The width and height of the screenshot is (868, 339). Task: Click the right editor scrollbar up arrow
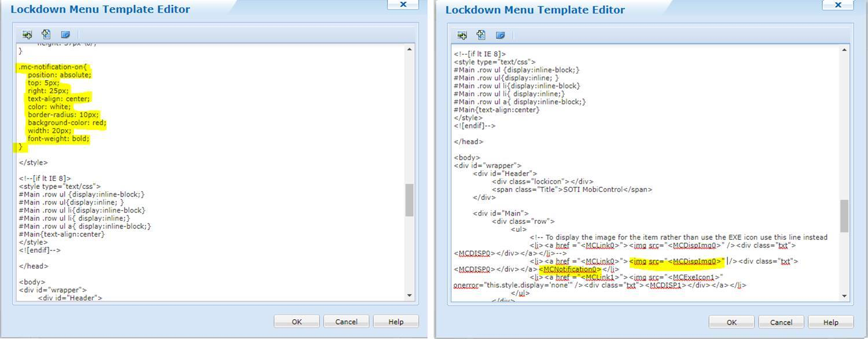click(x=844, y=49)
